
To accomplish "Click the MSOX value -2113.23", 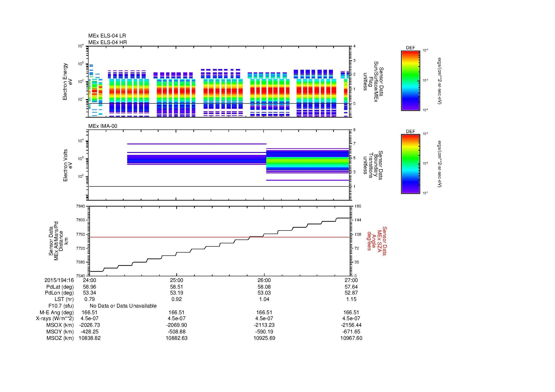I will [264, 325].
